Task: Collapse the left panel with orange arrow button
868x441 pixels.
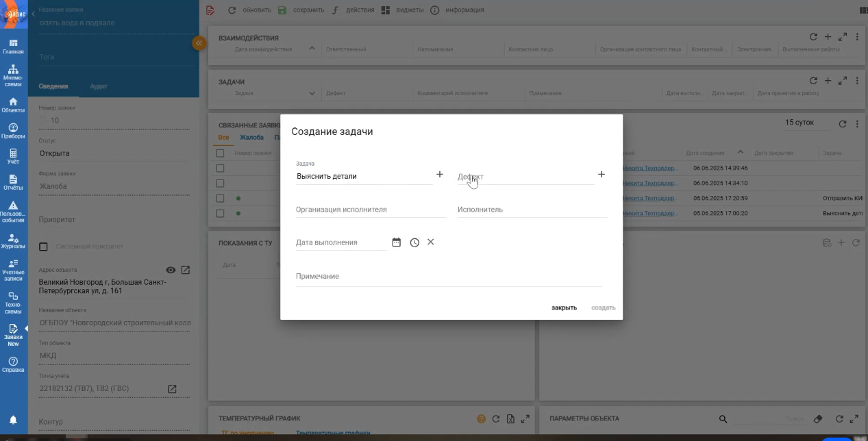Action: tap(199, 43)
